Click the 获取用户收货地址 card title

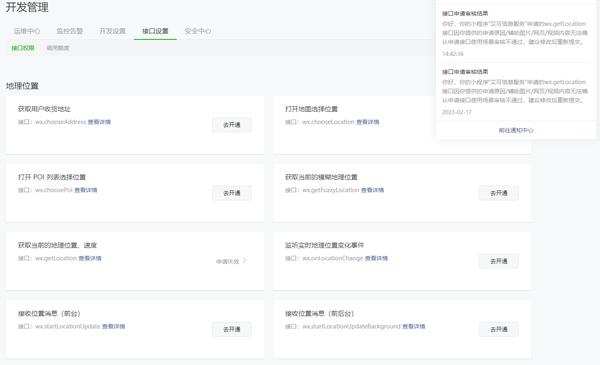(44, 109)
